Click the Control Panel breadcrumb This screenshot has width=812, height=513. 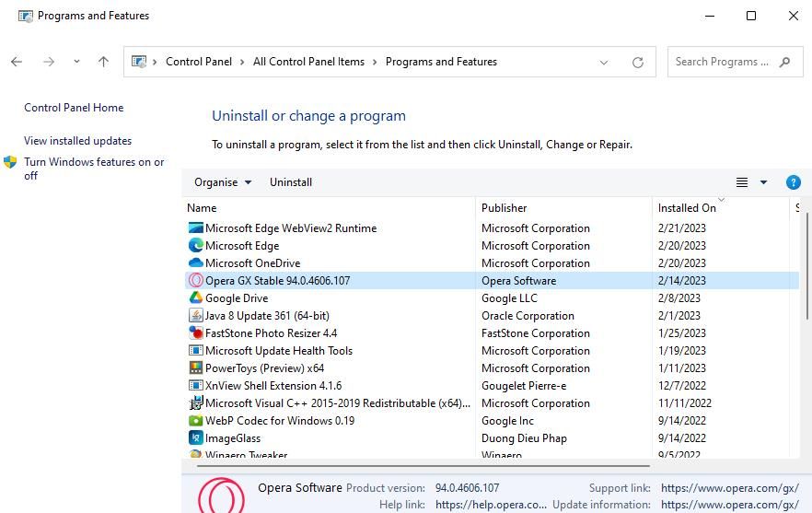point(199,62)
